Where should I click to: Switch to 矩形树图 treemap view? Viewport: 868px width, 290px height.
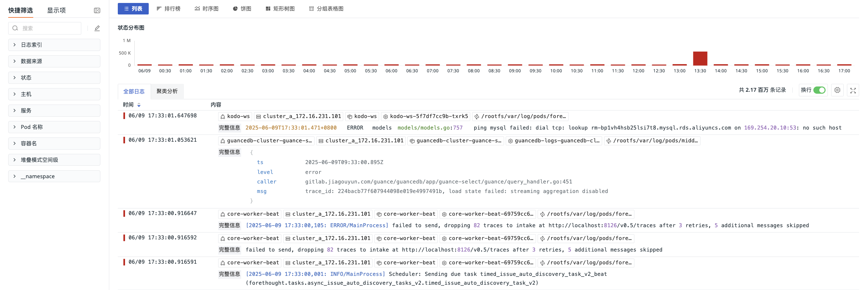click(x=280, y=9)
